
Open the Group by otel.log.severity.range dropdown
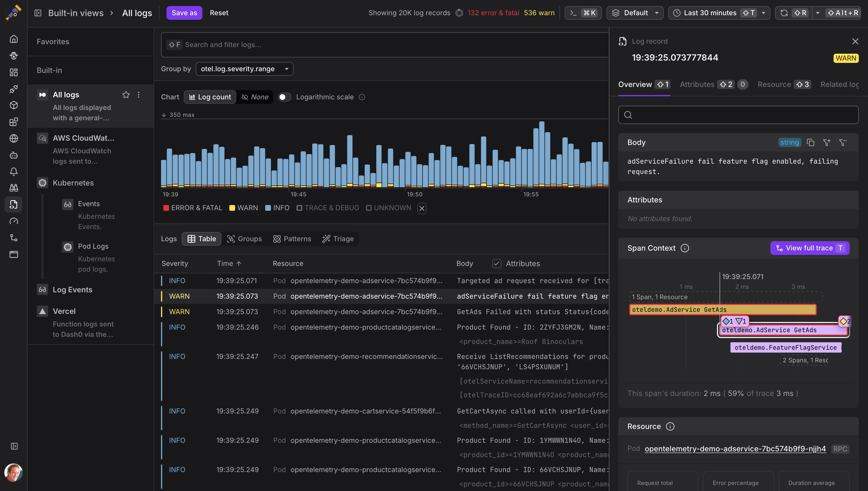(244, 69)
